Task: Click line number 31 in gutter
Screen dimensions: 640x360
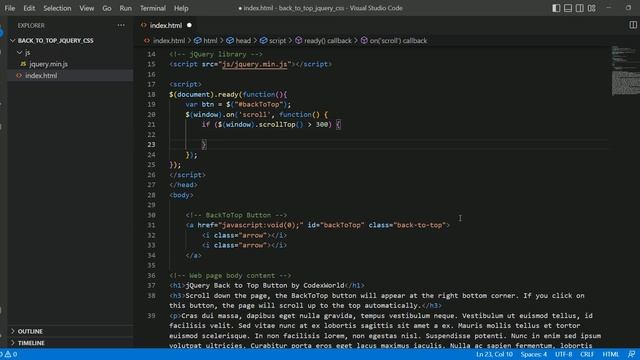Action: 151,225
